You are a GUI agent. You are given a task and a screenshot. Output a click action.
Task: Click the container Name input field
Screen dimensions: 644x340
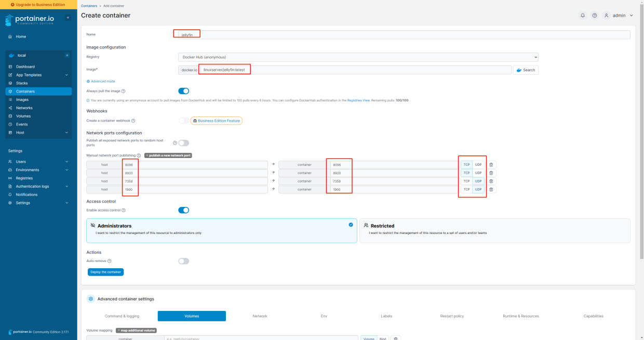(x=404, y=34)
